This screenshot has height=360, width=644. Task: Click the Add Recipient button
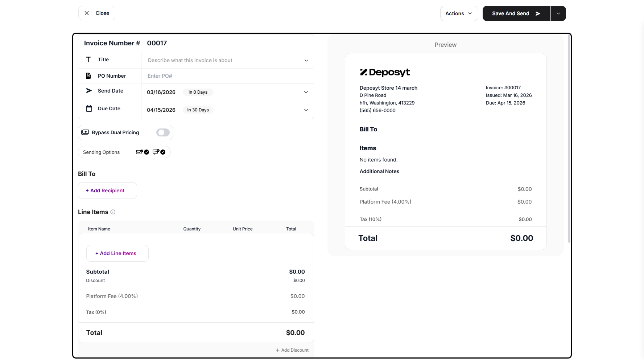pos(107,191)
